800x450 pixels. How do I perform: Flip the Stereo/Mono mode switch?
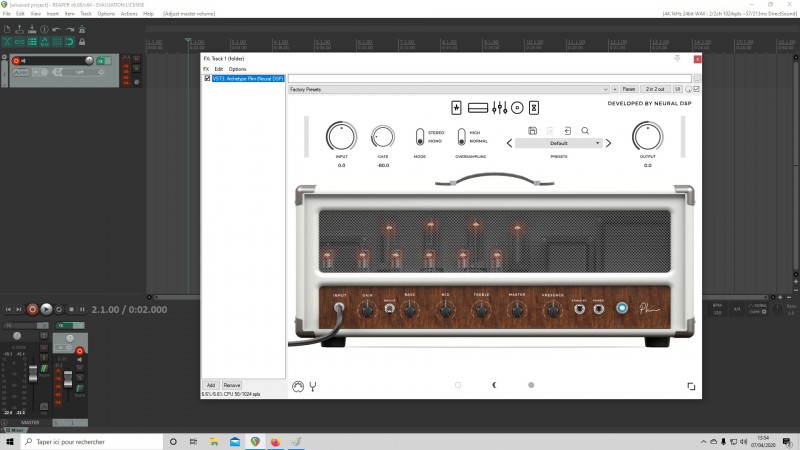(x=421, y=137)
